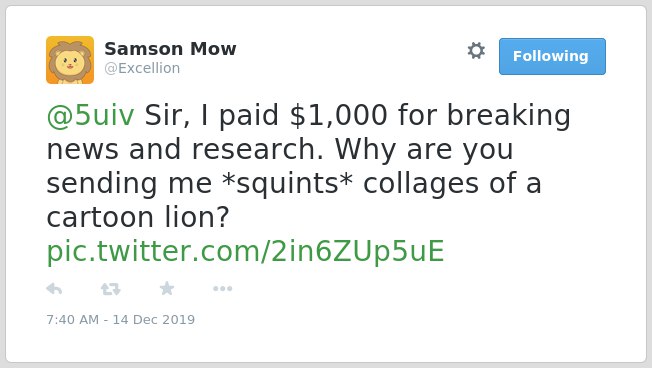Open Samson Mow's profile name link

tap(170, 49)
